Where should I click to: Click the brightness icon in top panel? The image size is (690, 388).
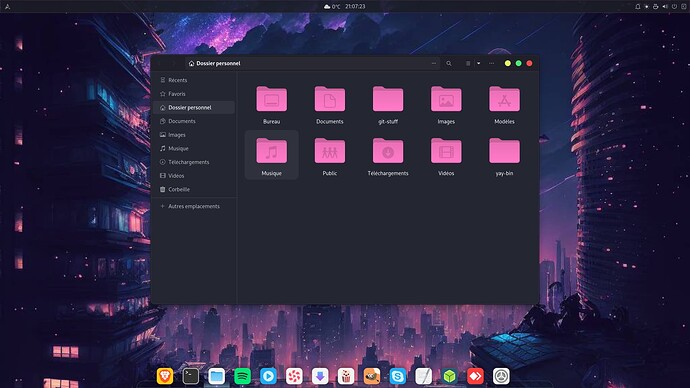tap(646, 7)
